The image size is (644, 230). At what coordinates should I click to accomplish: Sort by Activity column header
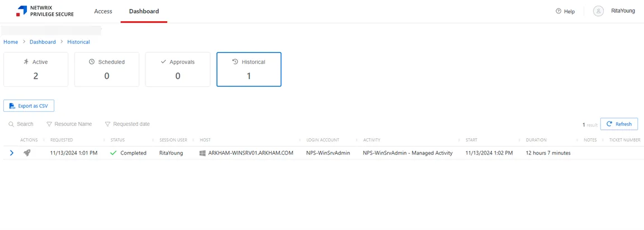372,140
